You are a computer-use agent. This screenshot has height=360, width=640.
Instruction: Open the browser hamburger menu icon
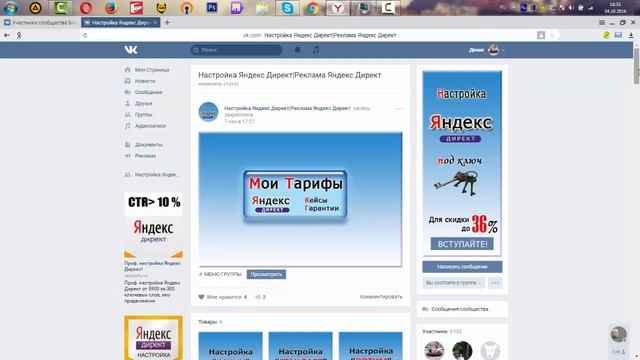pos(602,22)
